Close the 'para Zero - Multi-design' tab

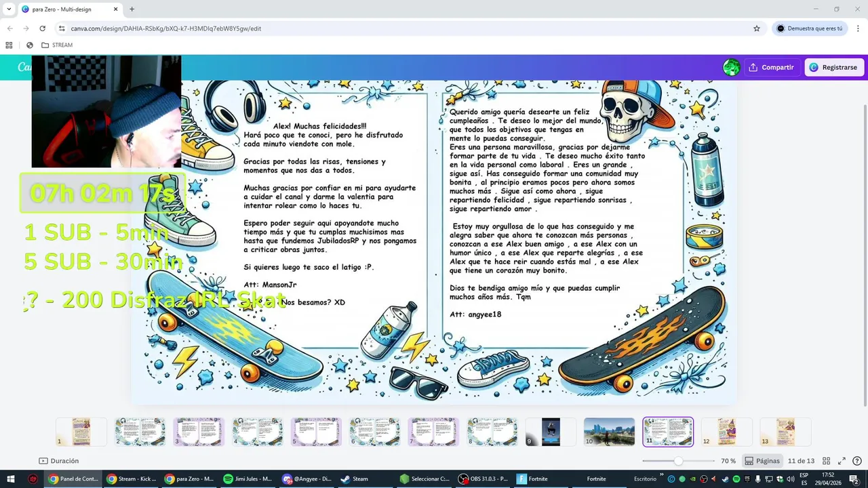point(115,9)
